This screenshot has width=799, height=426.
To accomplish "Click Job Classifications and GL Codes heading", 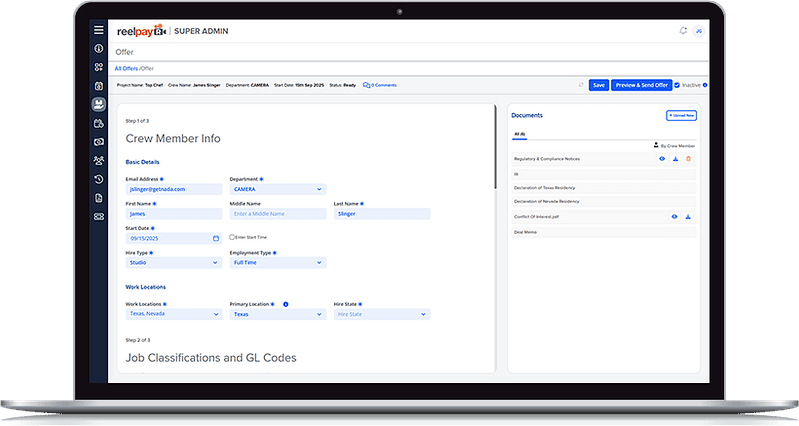I will coord(211,358).
